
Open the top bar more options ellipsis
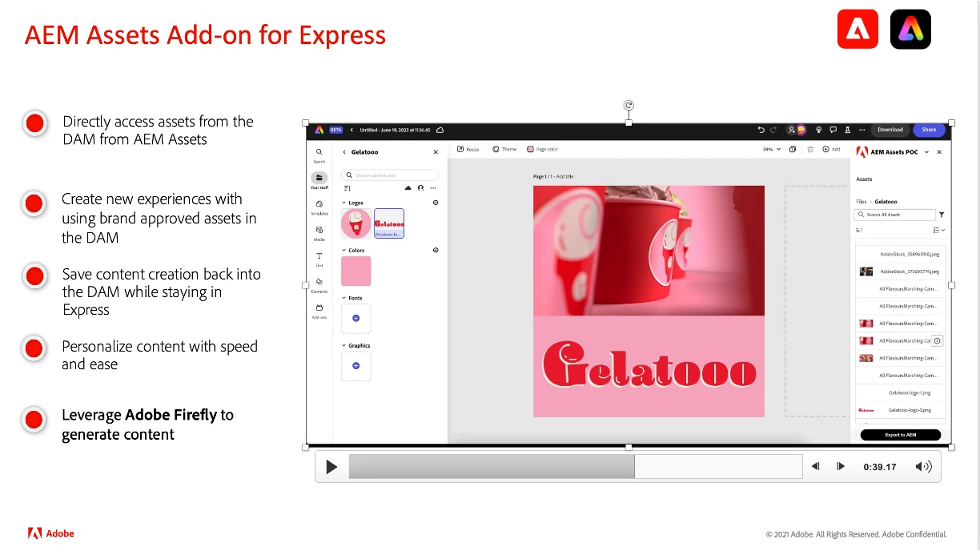pos(862,130)
